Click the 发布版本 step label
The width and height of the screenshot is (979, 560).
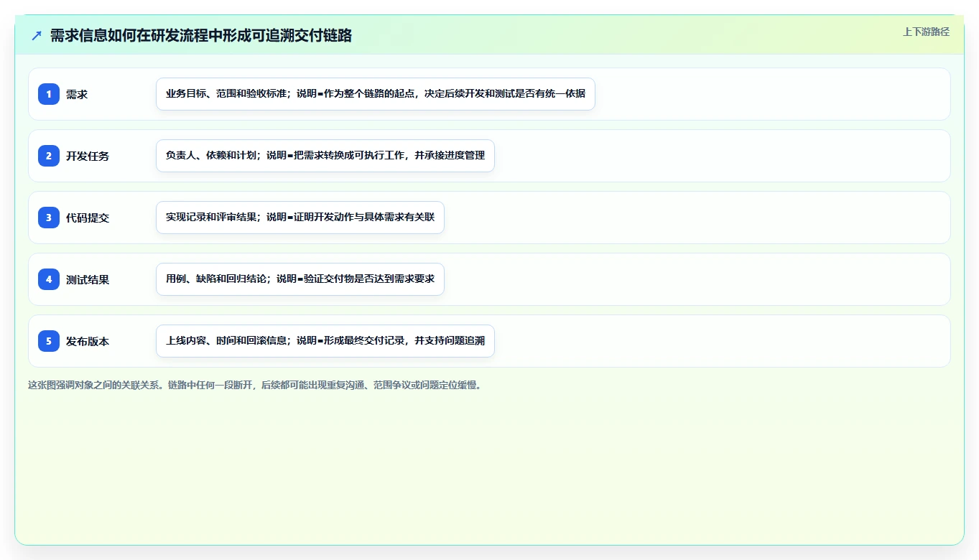click(x=88, y=341)
